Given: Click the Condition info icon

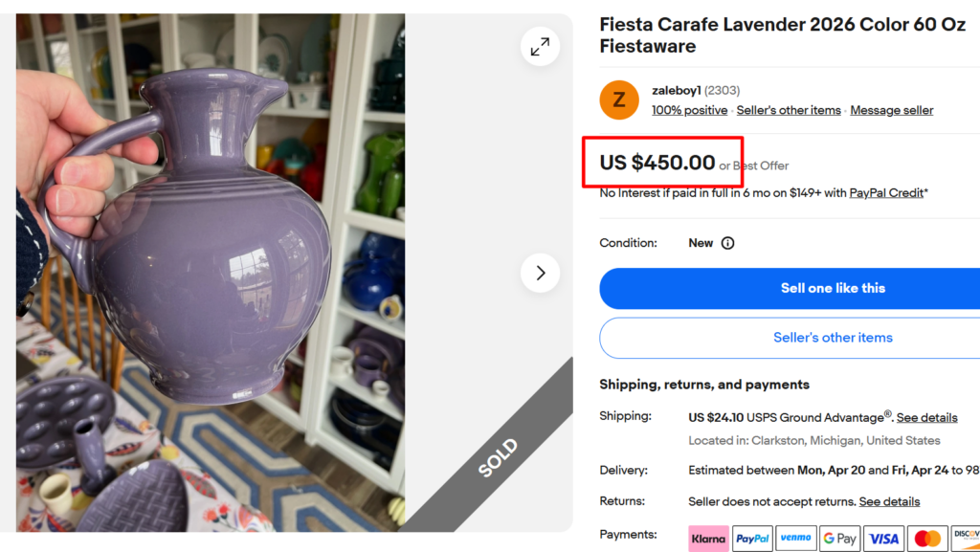Looking at the screenshot, I should tap(727, 243).
